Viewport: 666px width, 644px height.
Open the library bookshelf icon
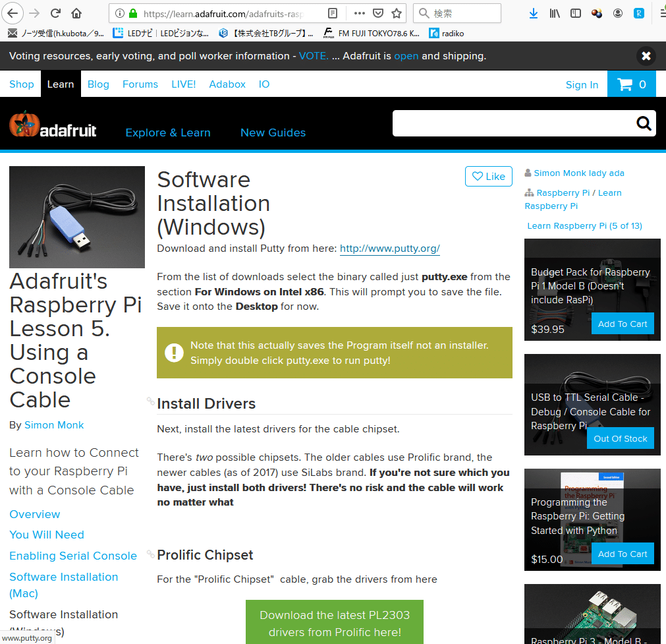pos(555,13)
